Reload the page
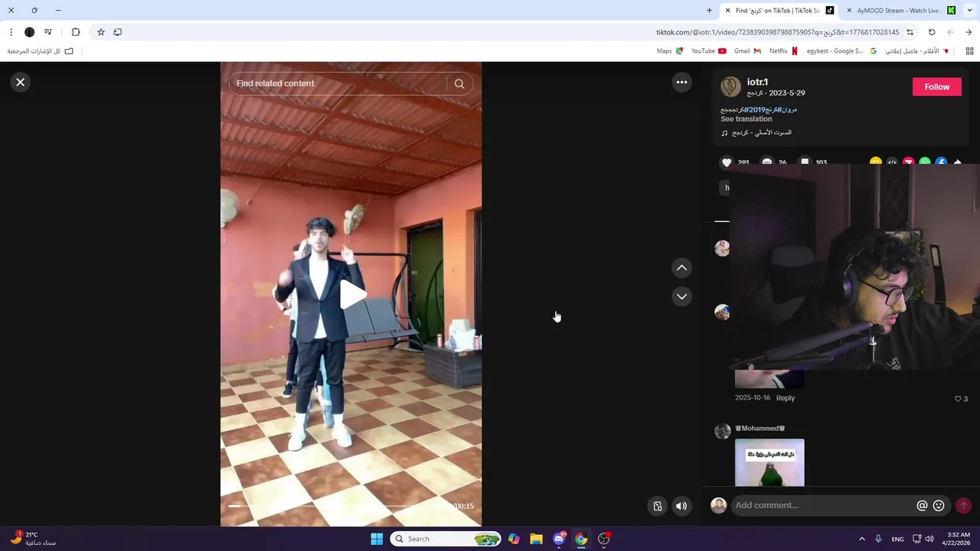Screen dimensions: 980x551 [932, 32]
